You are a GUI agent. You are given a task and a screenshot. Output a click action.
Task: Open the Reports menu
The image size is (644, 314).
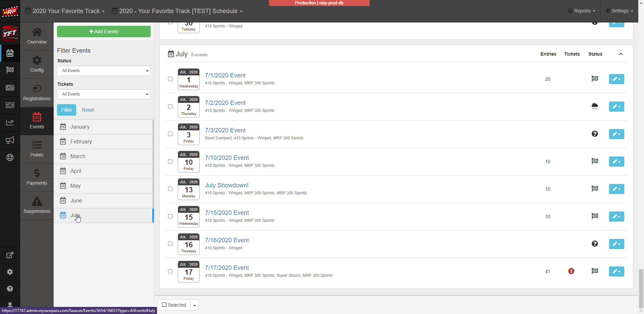tap(582, 11)
